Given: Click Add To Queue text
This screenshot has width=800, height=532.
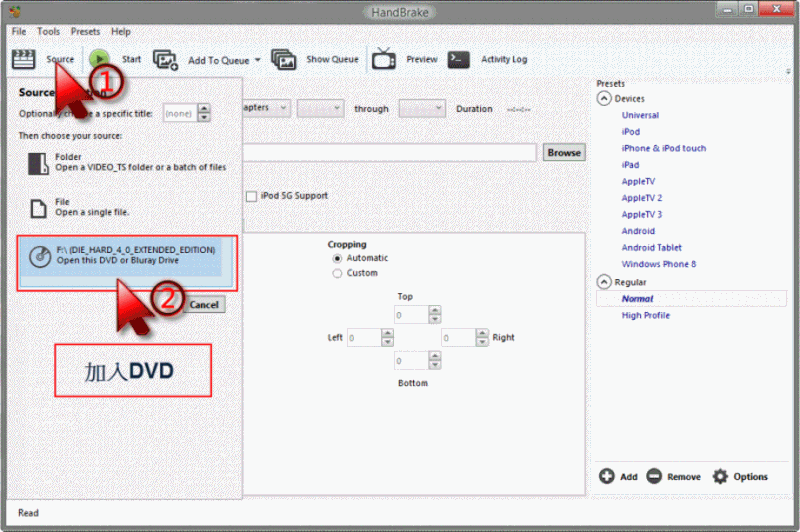Looking at the screenshot, I should tap(218, 60).
